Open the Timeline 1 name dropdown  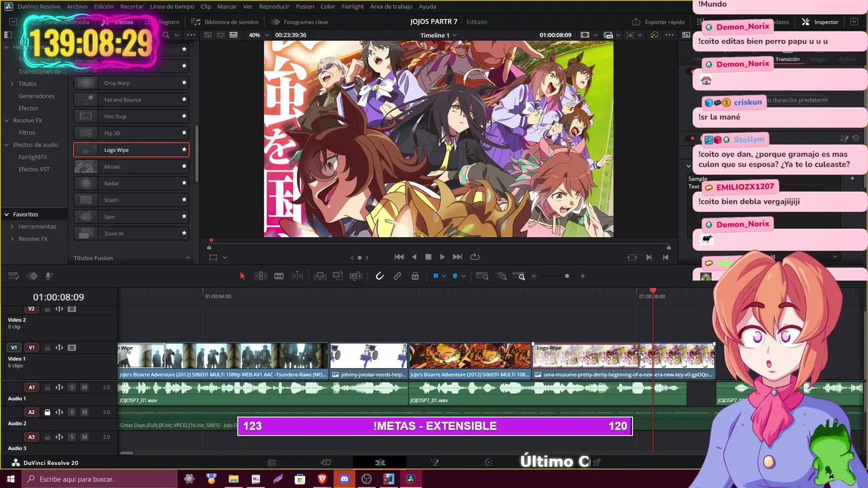438,35
